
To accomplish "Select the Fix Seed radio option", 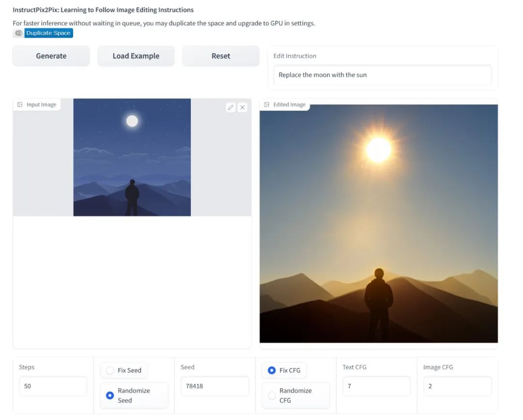I will click(x=110, y=371).
